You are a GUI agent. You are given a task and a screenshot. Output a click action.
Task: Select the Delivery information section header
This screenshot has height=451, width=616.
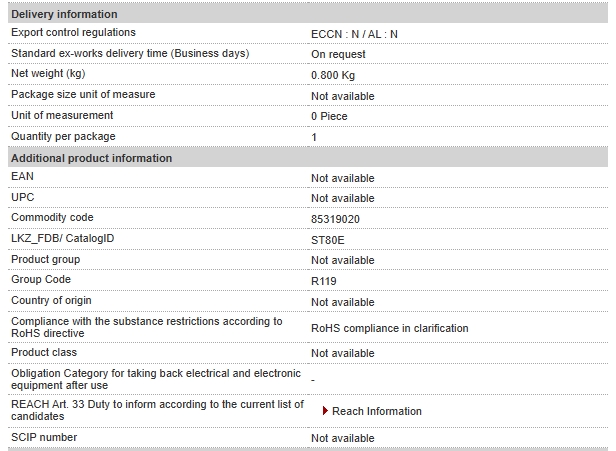click(308, 14)
